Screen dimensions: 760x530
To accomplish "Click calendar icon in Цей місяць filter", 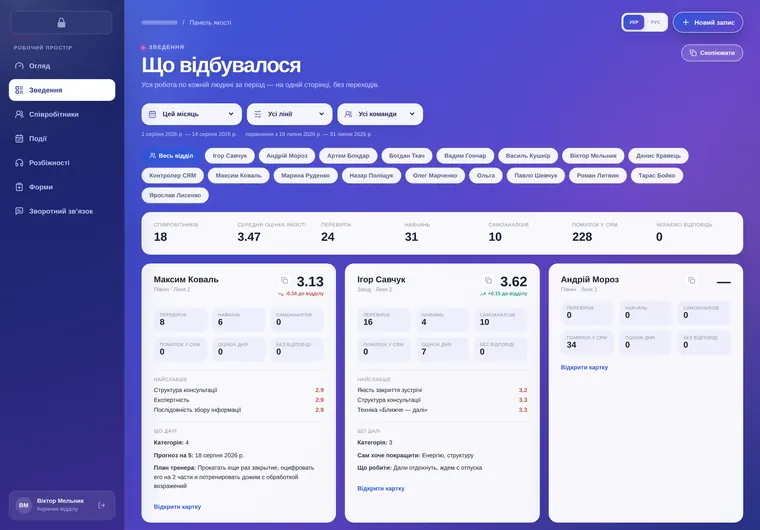I will [x=152, y=114].
